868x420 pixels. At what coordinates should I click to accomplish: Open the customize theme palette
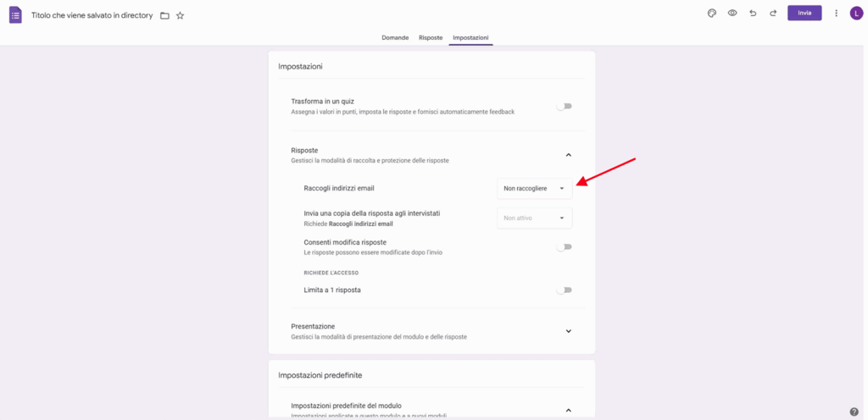pyautogui.click(x=712, y=14)
